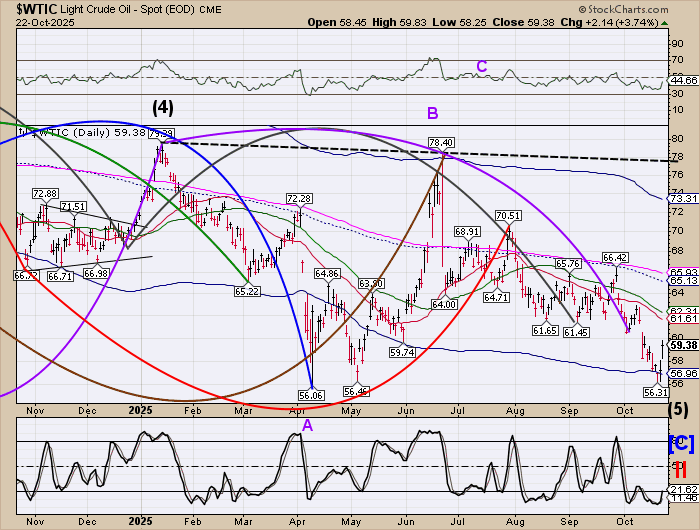This screenshot has height=530, width=700.
Task: Click the blue [C] wave label
Action: [x=679, y=441]
